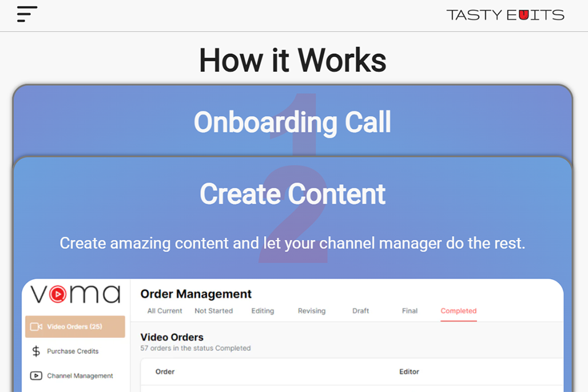Switch to the Revising tab
The height and width of the screenshot is (392, 588).
point(312,310)
